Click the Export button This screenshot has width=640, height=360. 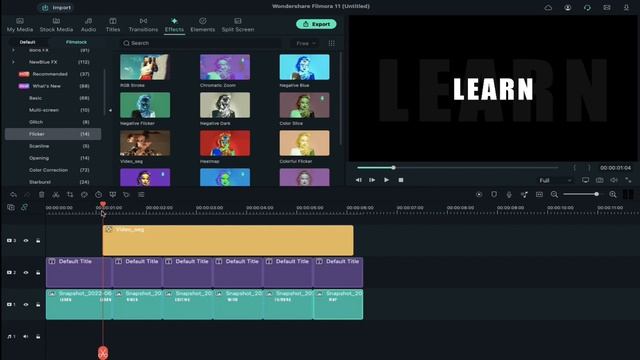pos(316,24)
